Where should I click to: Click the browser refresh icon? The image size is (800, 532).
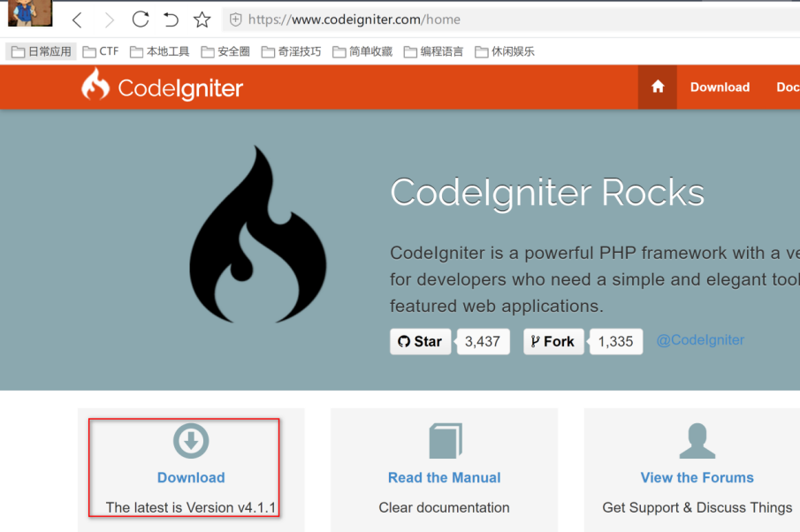click(141, 19)
